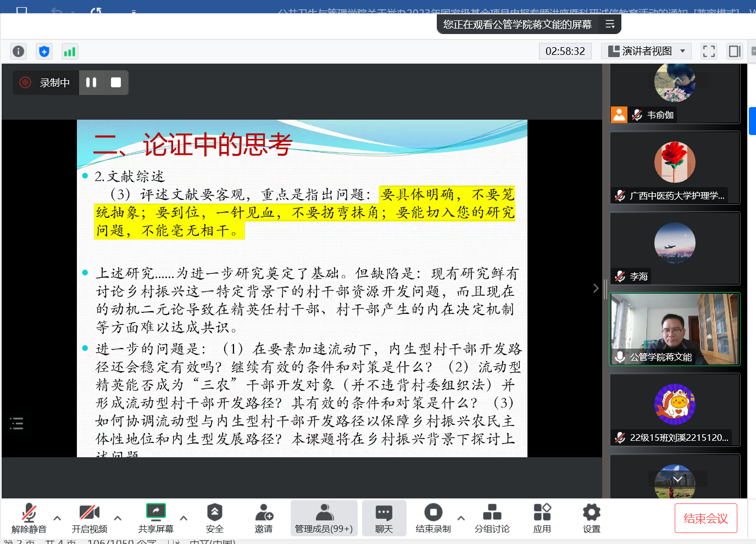756x544 pixels.
Task: Click the meeting info icon
Action: click(x=18, y=51)
